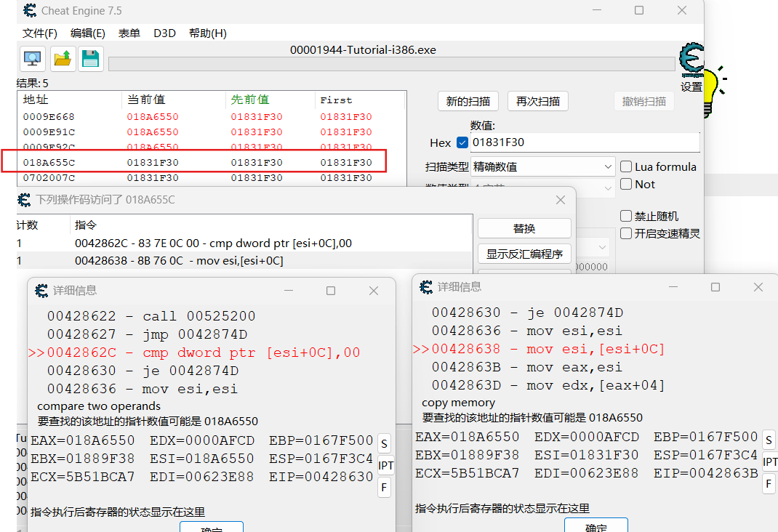778x532 pixels.
Task: Click the floppy disk save icon
Action: pos(91,59)
